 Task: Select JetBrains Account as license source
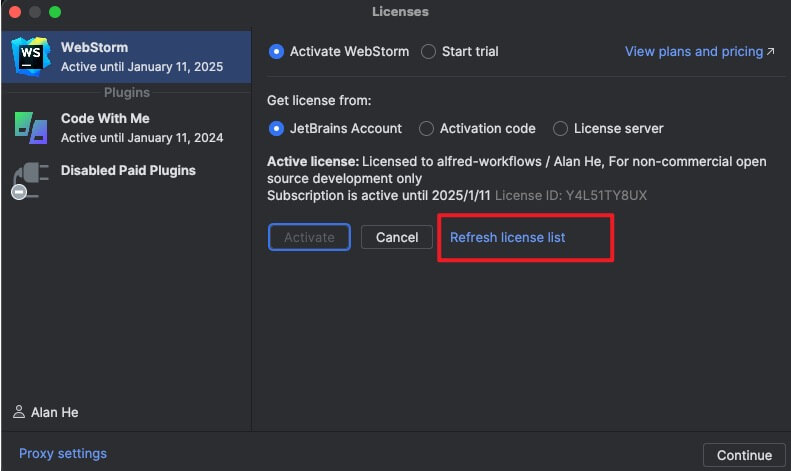(x=277, y=128)
